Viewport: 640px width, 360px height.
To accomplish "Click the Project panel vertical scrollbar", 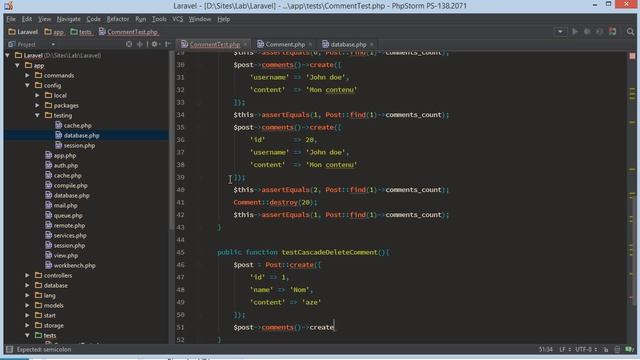I will tap(171, 140).
